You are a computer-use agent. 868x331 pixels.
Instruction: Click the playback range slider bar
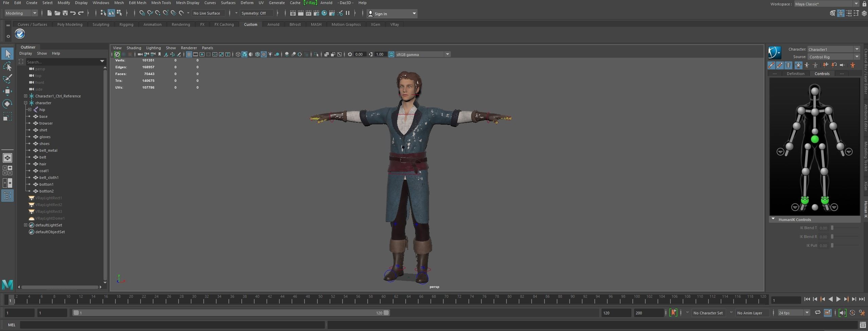click(231, 313)
